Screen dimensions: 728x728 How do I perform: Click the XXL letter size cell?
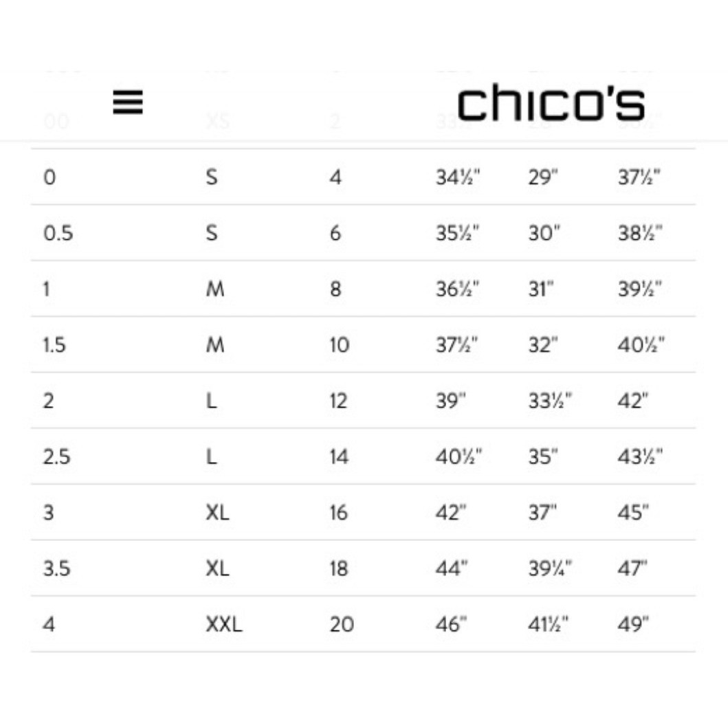(x=224, y=624)
